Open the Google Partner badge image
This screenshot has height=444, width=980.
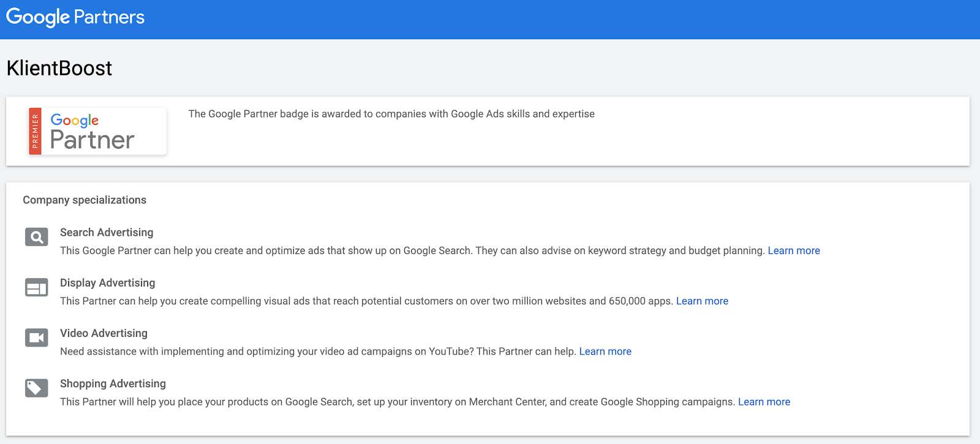coord(98,131)
